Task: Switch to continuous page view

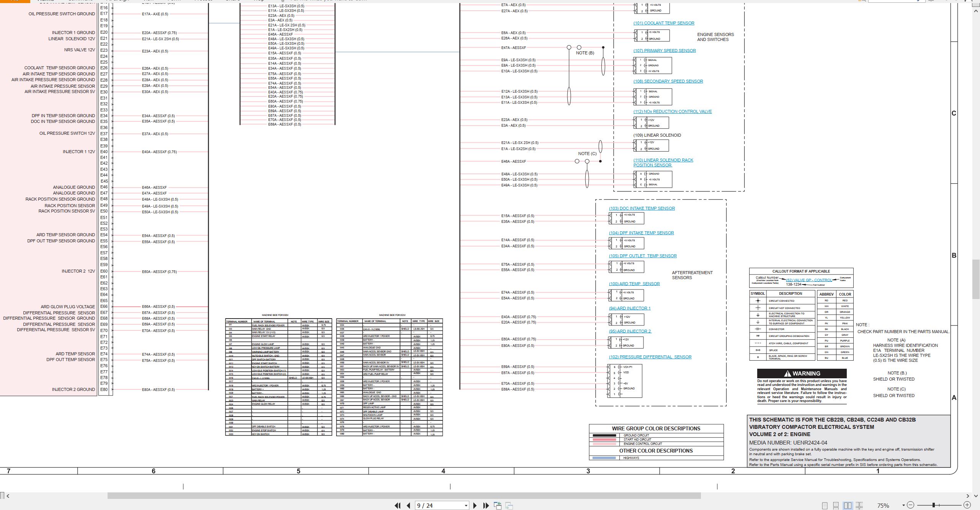Action: pos(836,506)
